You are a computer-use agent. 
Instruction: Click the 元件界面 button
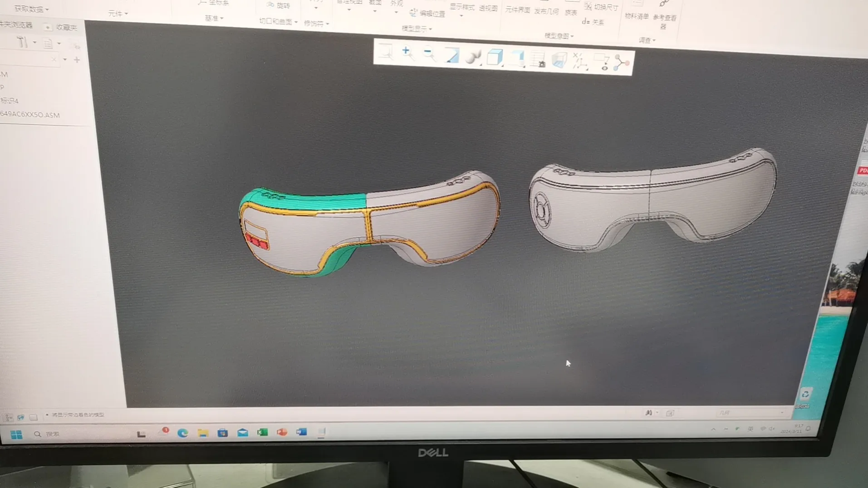(x=518, y=10)
